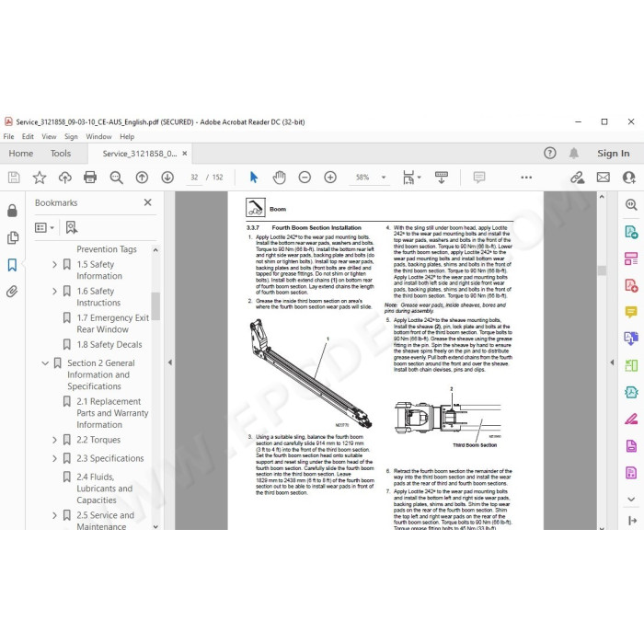Open Fill & Sign pen tool

coord(631,419)
